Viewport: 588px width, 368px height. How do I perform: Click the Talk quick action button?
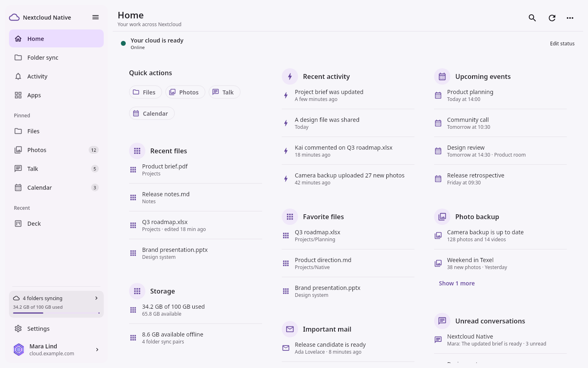pyautogui.click(x=224, y=92)
